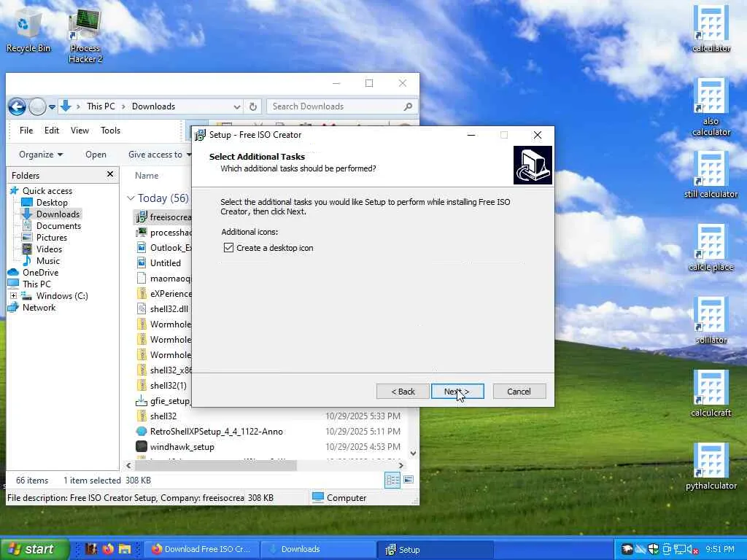This screenshot has width=747, height=560.
Task: Select This PC in the folder tree
Action: click(36, 284)
